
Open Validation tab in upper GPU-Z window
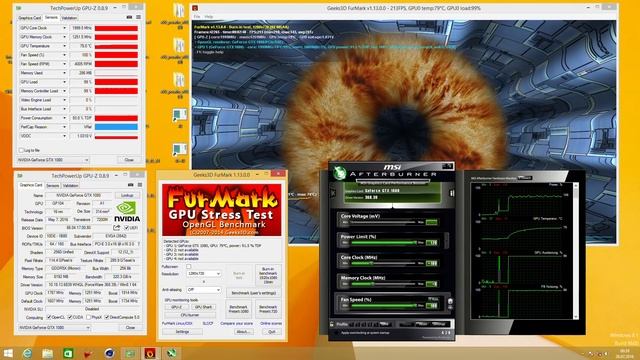69,18
